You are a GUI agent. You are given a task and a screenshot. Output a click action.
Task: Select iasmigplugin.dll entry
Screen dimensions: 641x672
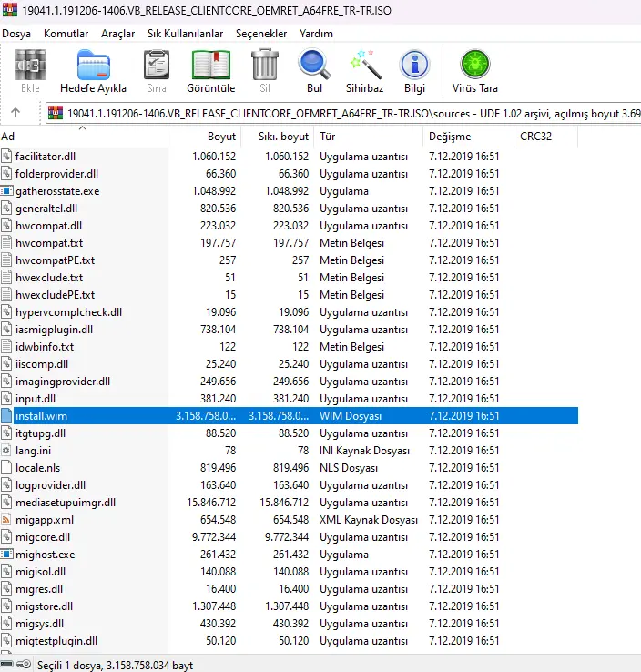point(54,329)
